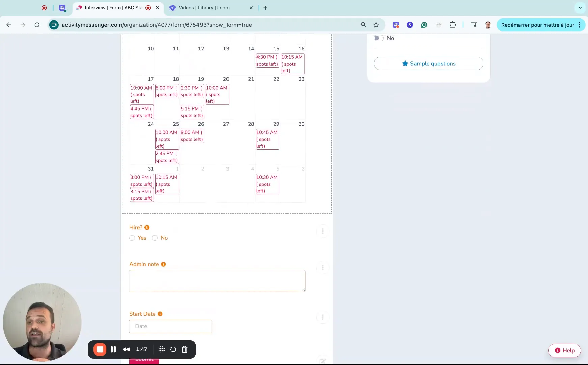The height and width of the screenshot is (365, 588).
Task: Open the zoom magnifier in address bar
Action: [363, 25]
